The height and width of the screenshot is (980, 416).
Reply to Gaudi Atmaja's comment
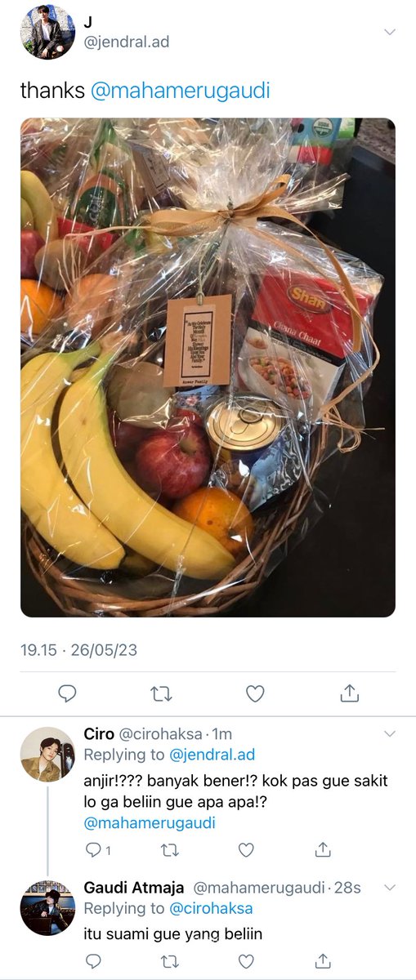tap(93, 960)
